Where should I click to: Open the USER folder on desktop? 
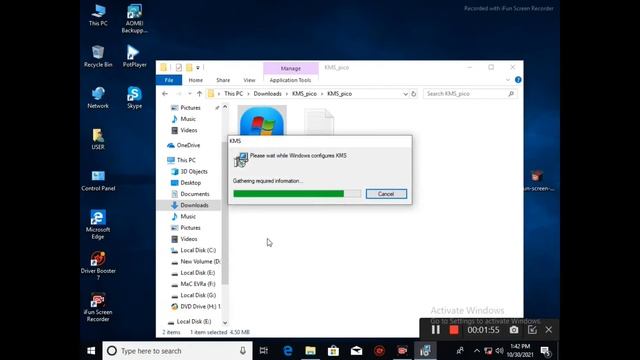[x=98, y=139]
